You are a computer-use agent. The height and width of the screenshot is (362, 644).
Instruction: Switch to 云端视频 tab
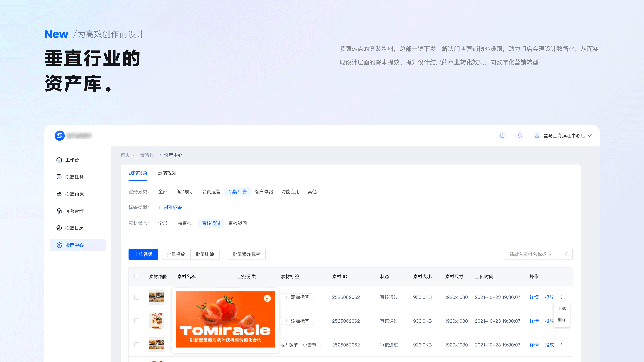(x=167, y=173)
